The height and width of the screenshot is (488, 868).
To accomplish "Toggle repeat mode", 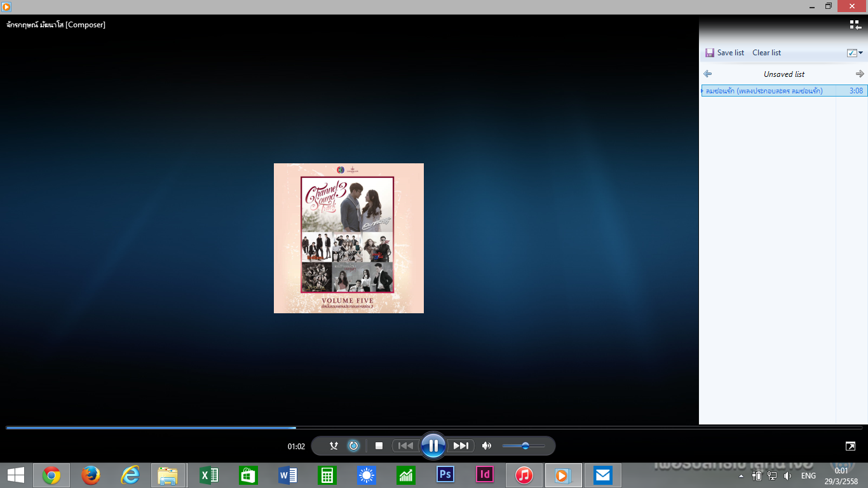I will tap(354, 446).
